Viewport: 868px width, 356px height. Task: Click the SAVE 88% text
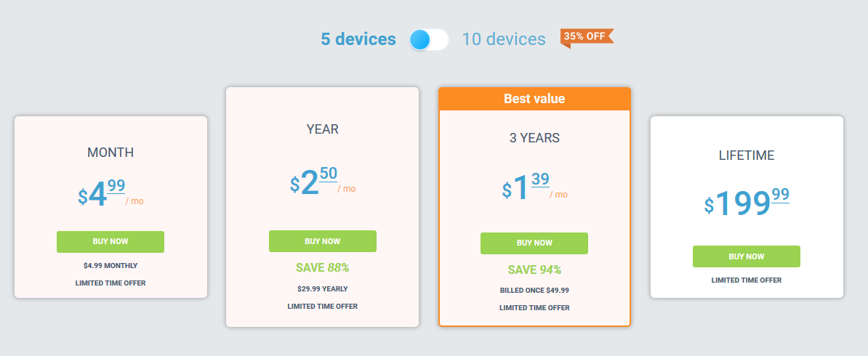pyautogui.click(x=323, y=268)
